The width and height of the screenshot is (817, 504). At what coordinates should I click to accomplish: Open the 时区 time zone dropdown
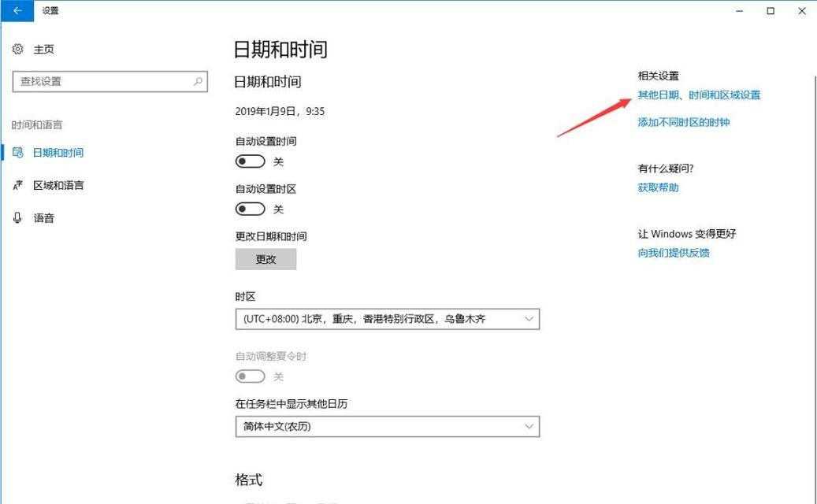tap(387, 319)
